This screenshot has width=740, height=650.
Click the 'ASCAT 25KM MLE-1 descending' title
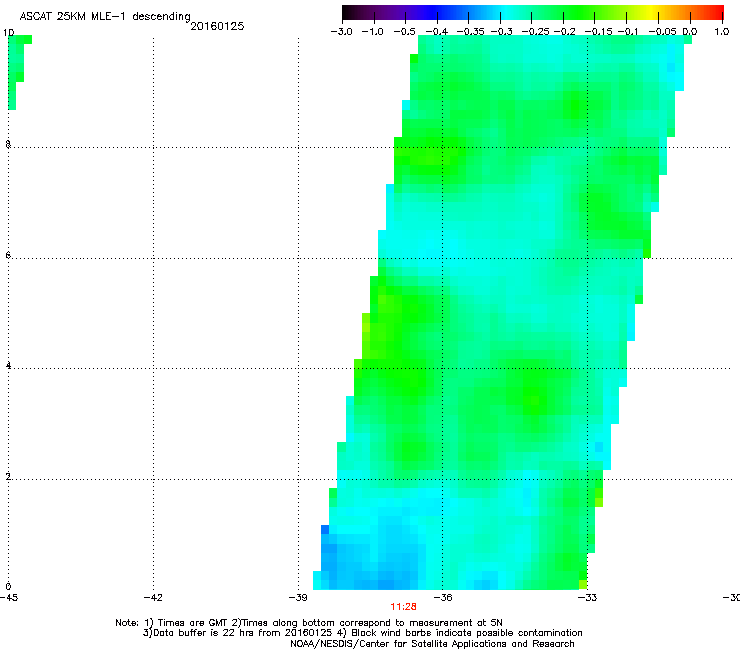(105, 17)
